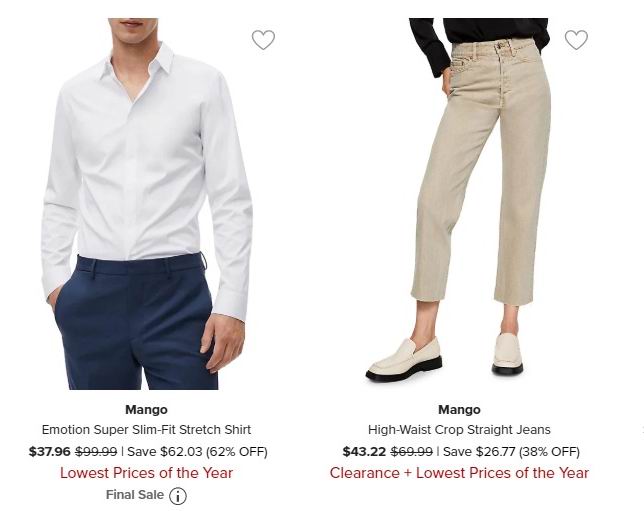This screenshot has height=511, width=644.
Task: Click the Final Sale label
Action: point(135,495)
